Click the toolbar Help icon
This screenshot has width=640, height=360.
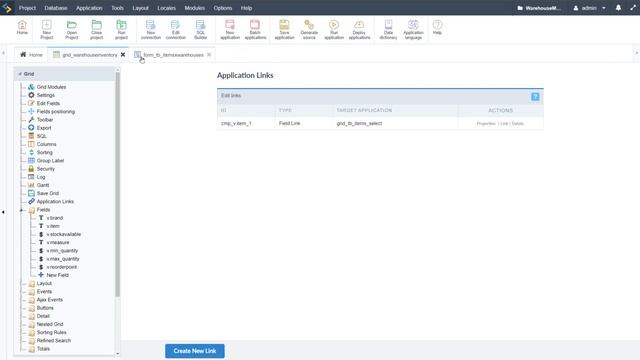[x=437, y=28]
